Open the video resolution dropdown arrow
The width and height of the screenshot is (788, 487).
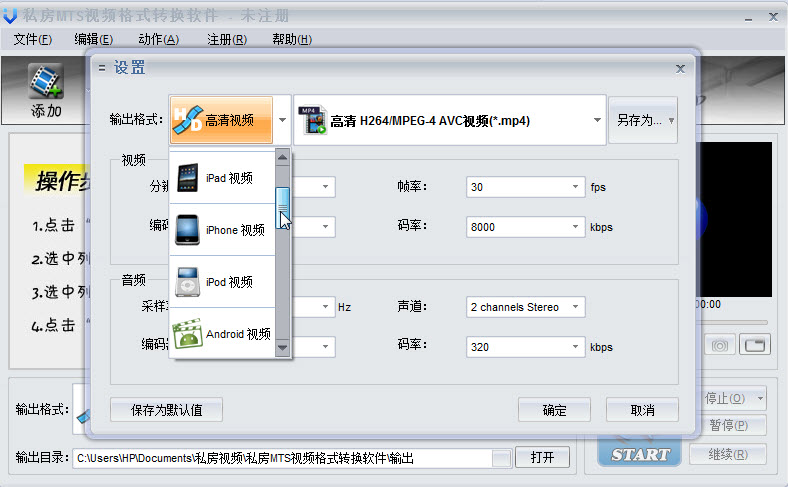[325, 187]
